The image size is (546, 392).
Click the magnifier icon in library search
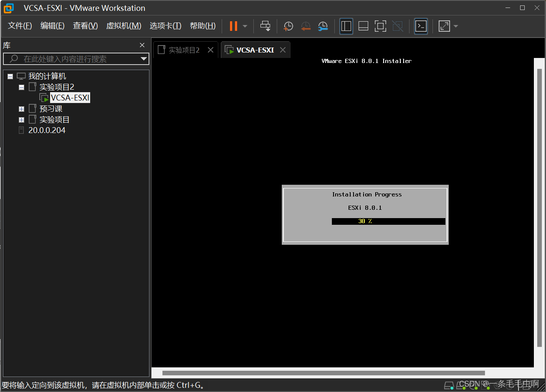(14, 59)
